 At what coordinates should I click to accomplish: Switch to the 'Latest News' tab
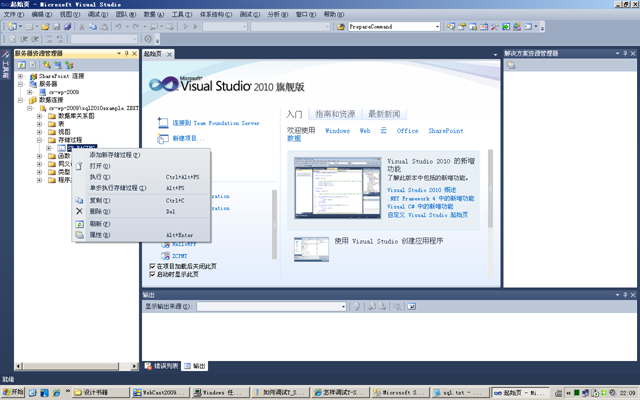coord(384,114)
